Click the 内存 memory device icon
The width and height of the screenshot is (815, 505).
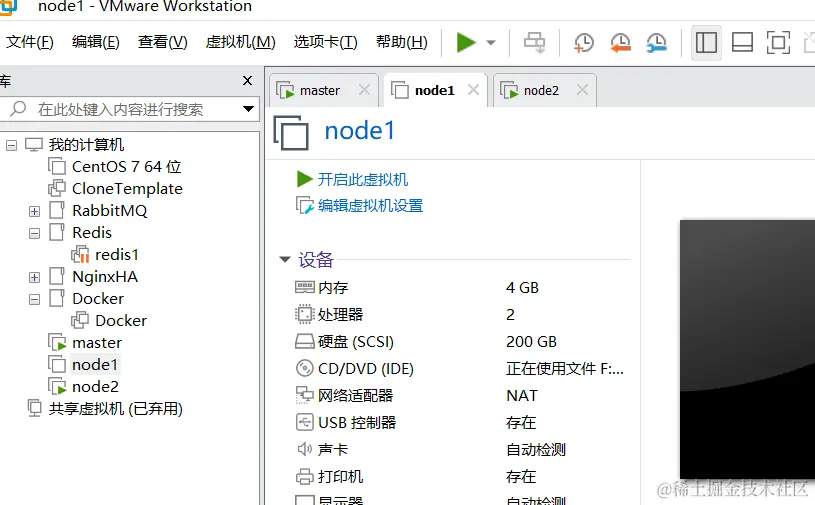[305, 287]
